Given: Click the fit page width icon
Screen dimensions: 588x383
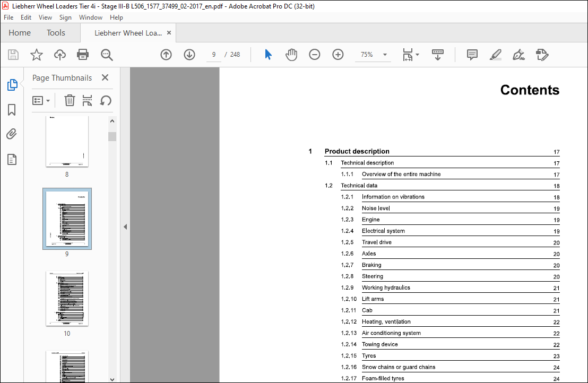Looking at the screenshot, I should click(408, 55).
